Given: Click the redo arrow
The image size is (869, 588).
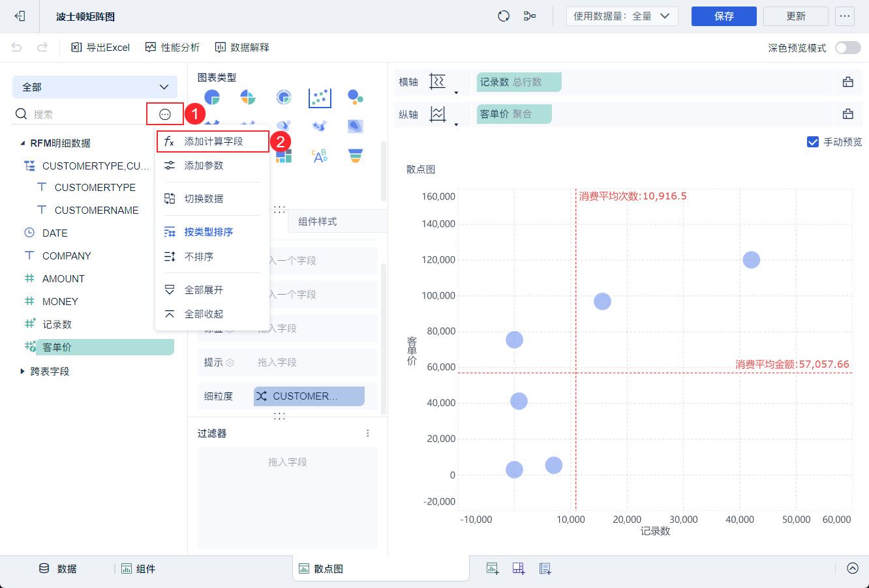Looking at the screenshot, I should (x=42, y=47).
